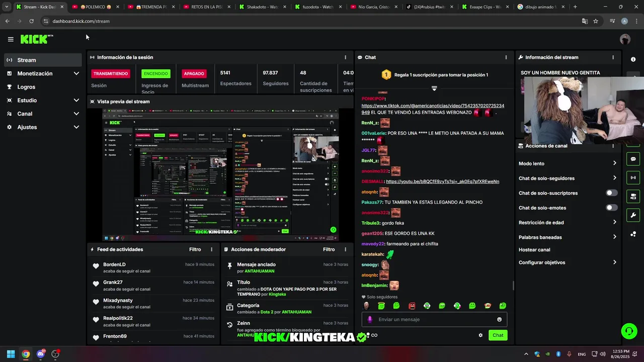The width and height of the screenshot is (644, 362).
Task: Click the camera panel icon in right sidebar
Action: click(x=633, y=196)
